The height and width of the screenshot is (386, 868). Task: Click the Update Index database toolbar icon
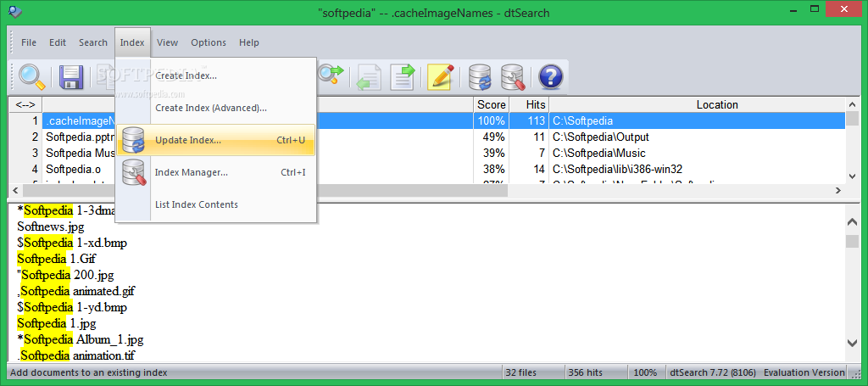click(x=480, y=77)
